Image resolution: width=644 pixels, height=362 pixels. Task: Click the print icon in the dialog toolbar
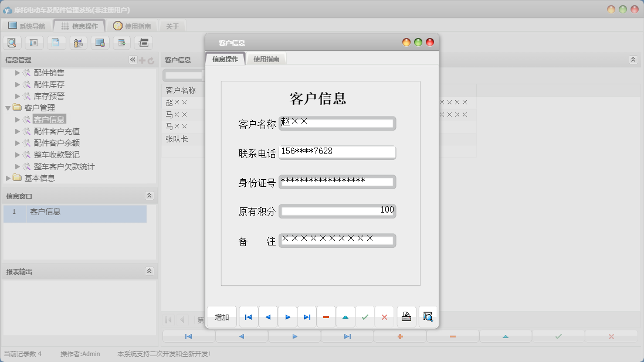406,317
